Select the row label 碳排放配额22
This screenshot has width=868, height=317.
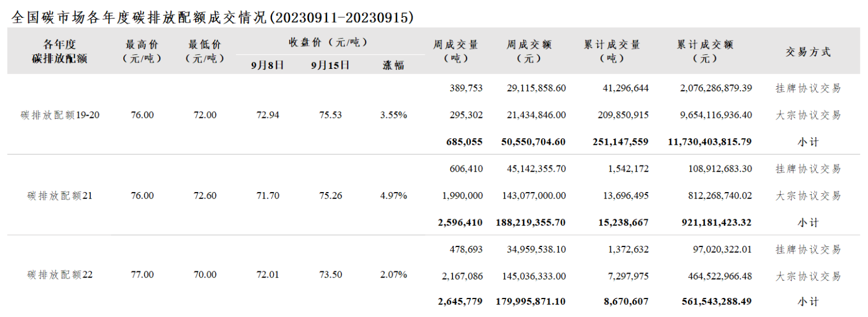60,275
